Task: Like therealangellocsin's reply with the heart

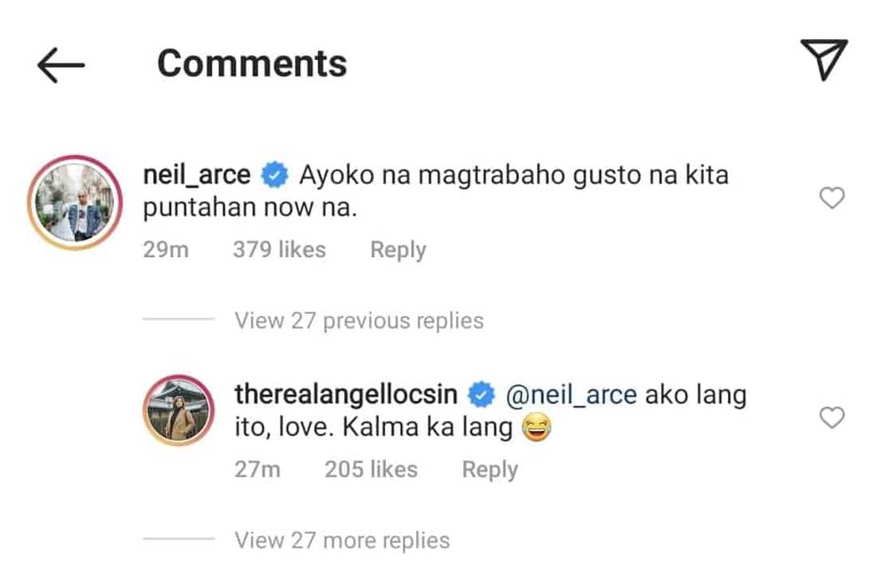Action: [x=832, y=417]
